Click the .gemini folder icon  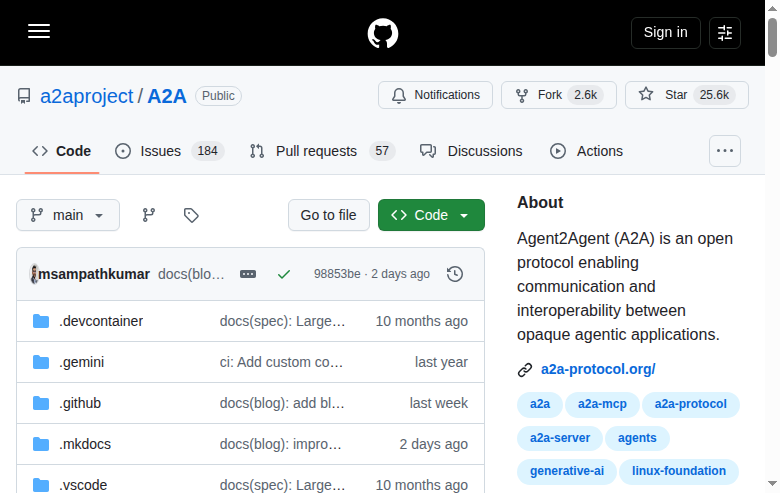click(41, 362)
